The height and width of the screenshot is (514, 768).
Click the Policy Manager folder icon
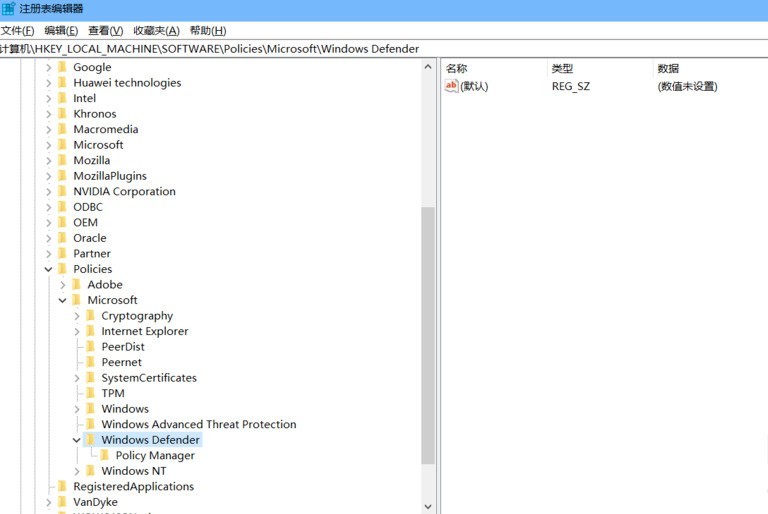[104, 455]
